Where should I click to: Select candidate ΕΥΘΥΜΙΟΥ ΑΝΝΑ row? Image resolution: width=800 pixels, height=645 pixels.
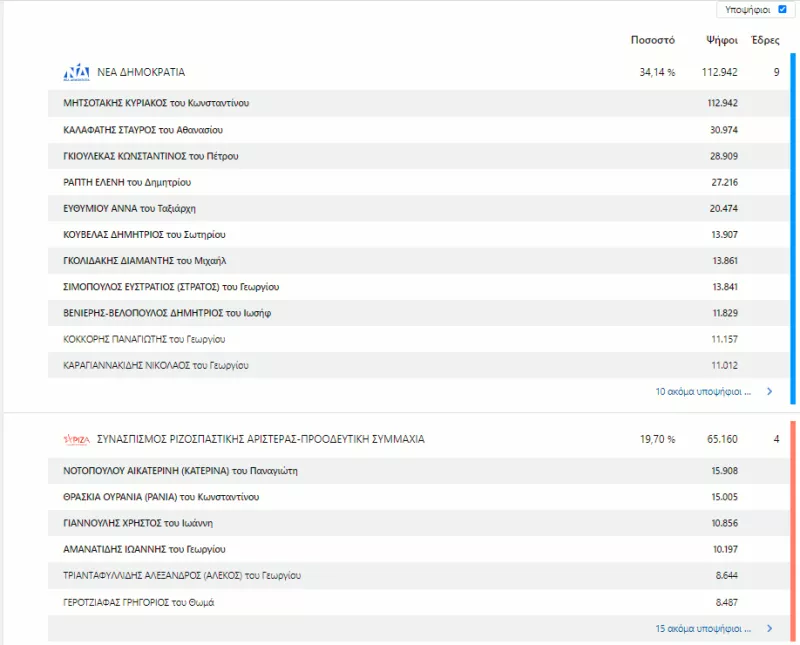[418, 208]
